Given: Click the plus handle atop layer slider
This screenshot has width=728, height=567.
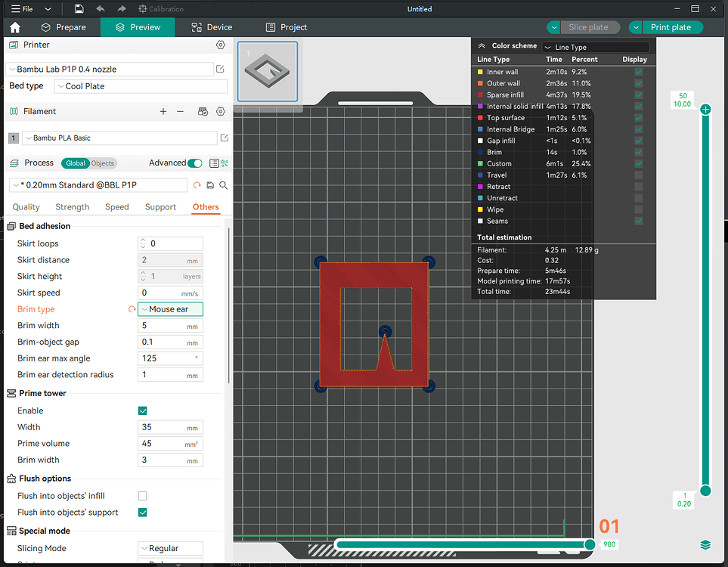Looking at the screenshot, I should pyautogui.click(x=705, y=110).
